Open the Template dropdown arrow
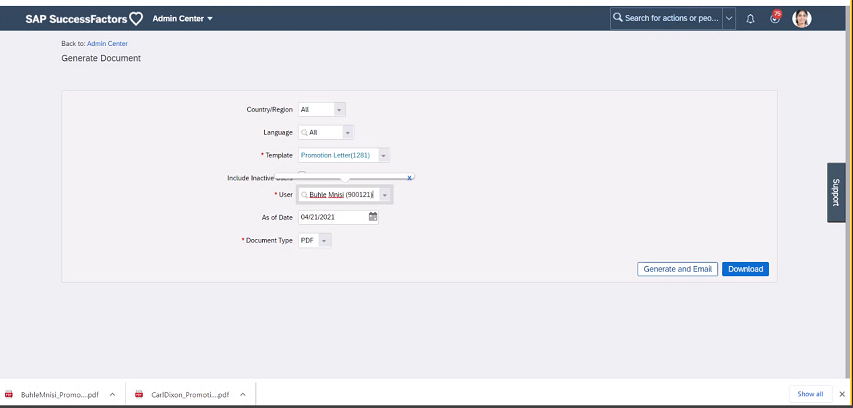Screen dimensions: 853x408 (x=384, y=156)
